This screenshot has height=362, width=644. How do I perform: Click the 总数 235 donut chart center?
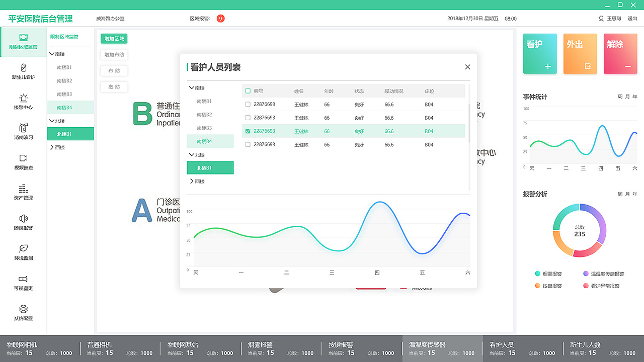pyautogui.click(x=580, y=231)
